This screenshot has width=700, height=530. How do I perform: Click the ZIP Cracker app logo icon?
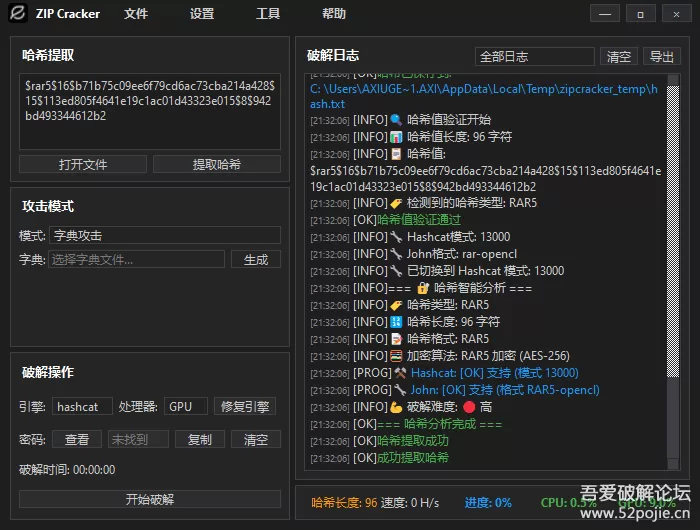point(18,13)
